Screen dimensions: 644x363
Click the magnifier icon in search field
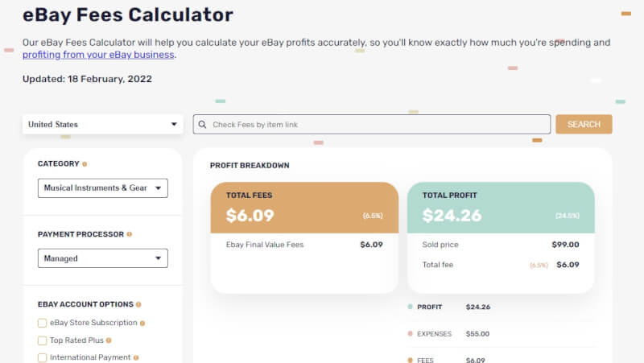(x=202, y=125)
